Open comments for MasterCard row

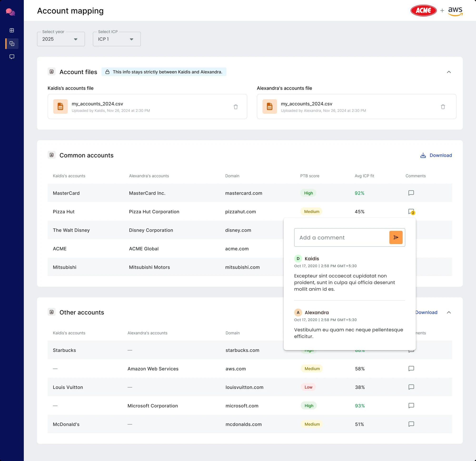pyautogui.click(x=411, y=193)
